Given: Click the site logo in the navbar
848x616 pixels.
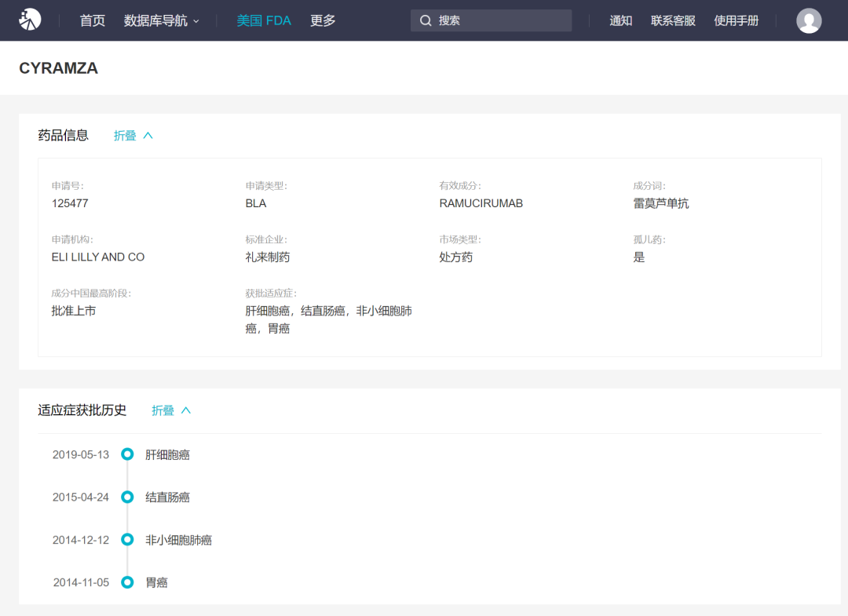Looking at the screenshot, I should 30,20.
